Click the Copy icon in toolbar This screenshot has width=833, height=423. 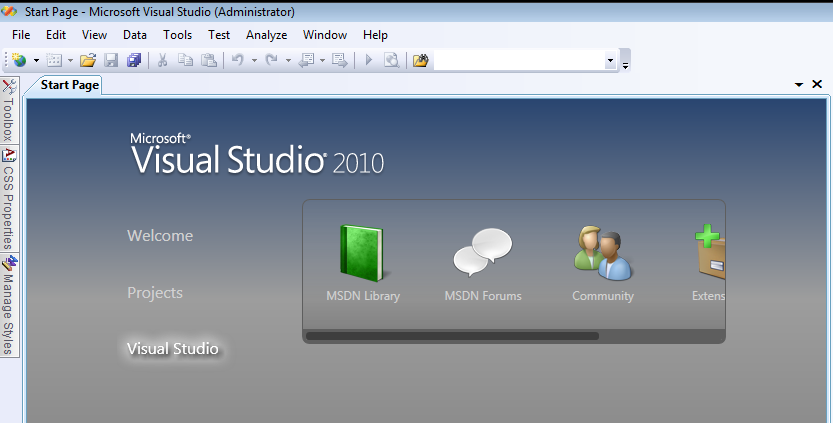point(185,60)
